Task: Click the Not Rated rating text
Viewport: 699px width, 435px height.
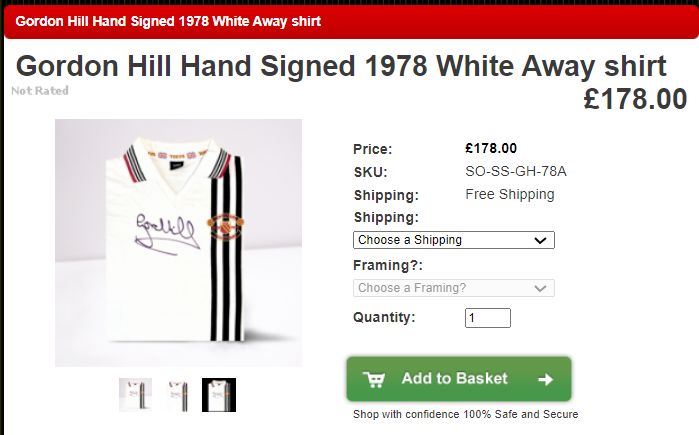Action: pyautogui.click(x=40, y=90)
